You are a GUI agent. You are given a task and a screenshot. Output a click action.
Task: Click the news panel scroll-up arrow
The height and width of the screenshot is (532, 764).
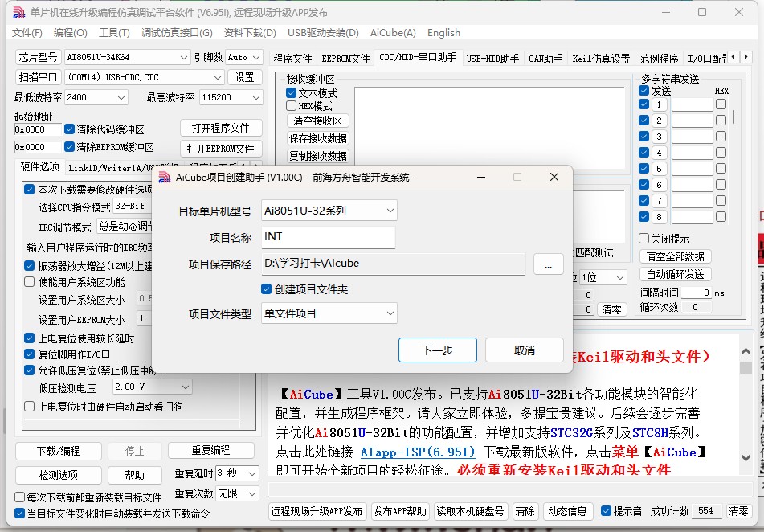pyautogui.click(x=746, y=351)
